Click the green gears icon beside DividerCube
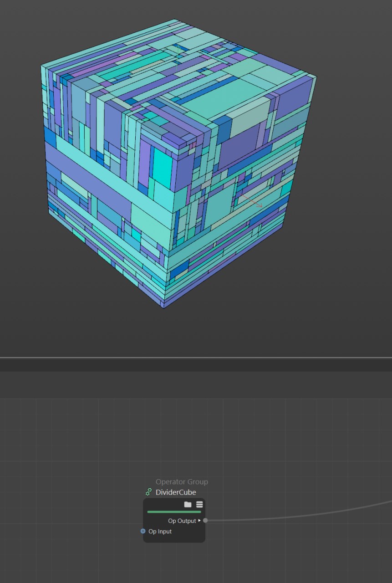This screenshot has height=583, width=392. (x=149, y=492)
